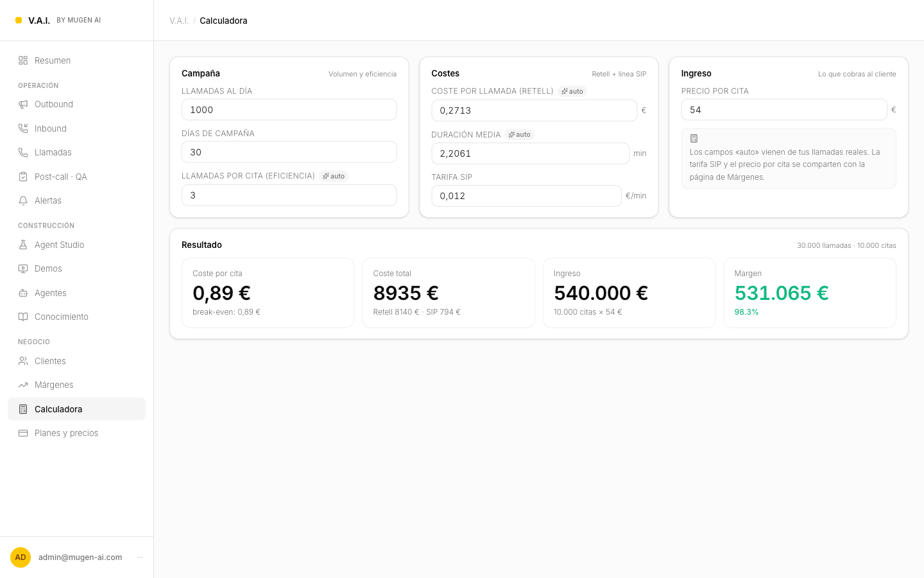The image size is (924, 578).
Task: Focus Precio por cita input field
Action: tap(783, 110)
